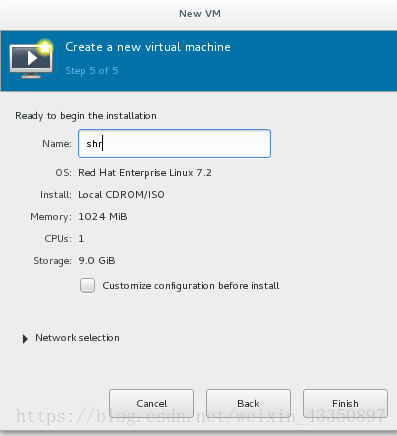Finish creating the virtual machine

pos(345,403)
